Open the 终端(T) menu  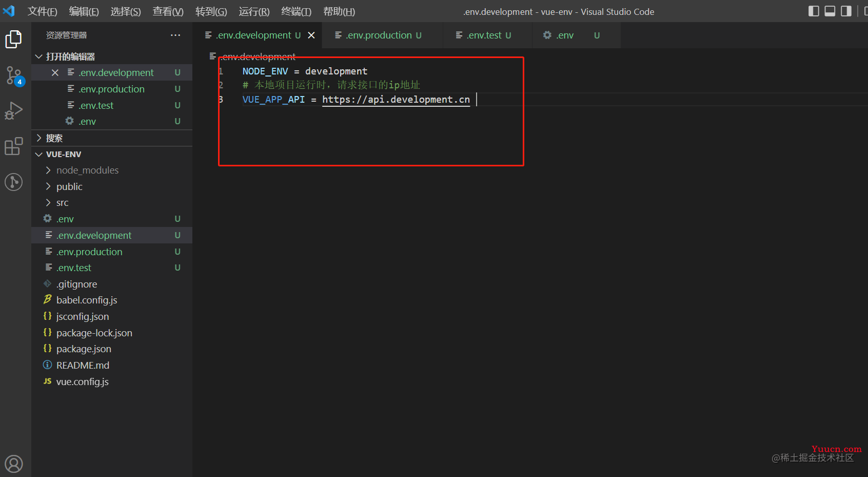[x=297, y=11]
